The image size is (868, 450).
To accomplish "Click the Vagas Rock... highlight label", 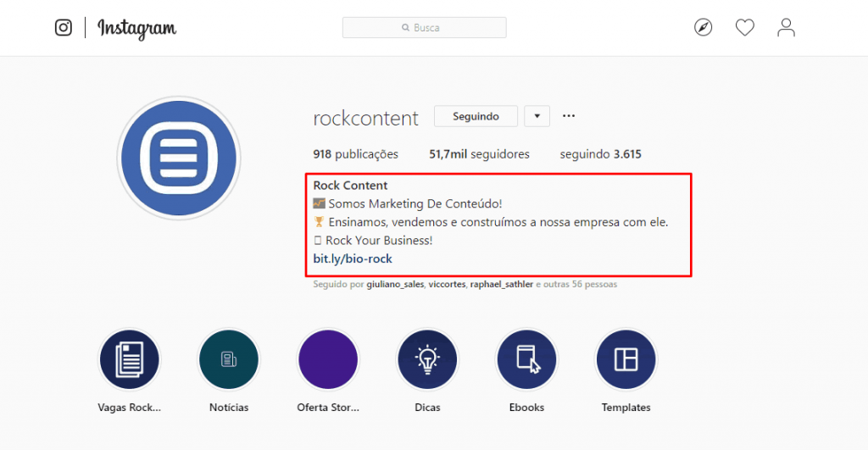I will [130, 408].
